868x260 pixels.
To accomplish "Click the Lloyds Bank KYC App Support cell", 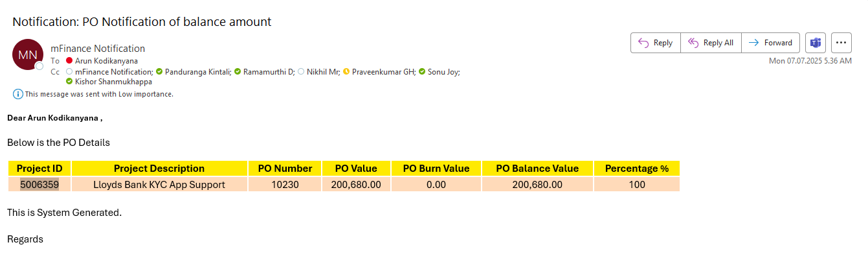I will [x=159, y=184].
